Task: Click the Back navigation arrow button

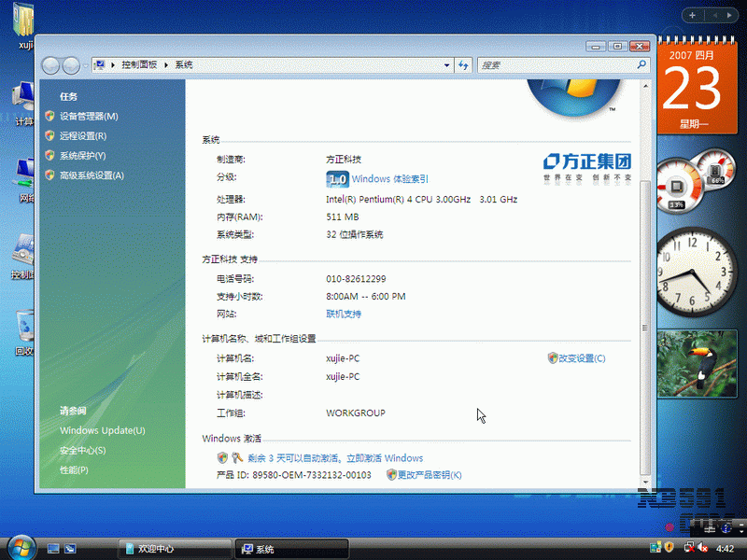Action: tap(51, 65)
